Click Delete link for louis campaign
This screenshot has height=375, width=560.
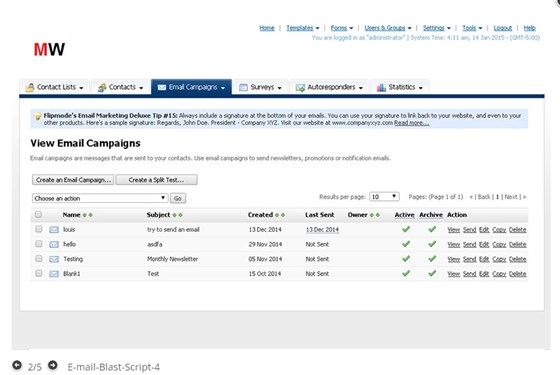click(x=518, y=230)
